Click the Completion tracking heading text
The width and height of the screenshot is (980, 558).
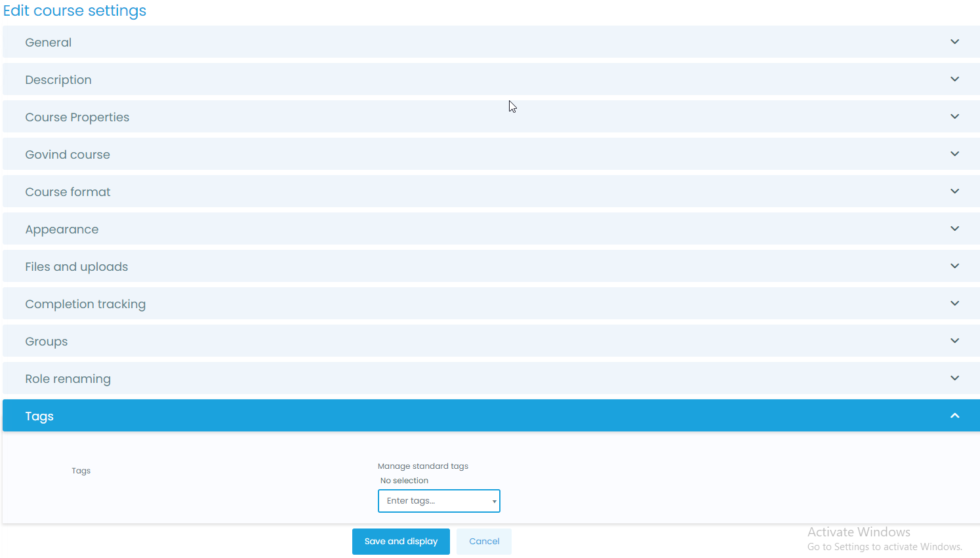tap(85, 304)
